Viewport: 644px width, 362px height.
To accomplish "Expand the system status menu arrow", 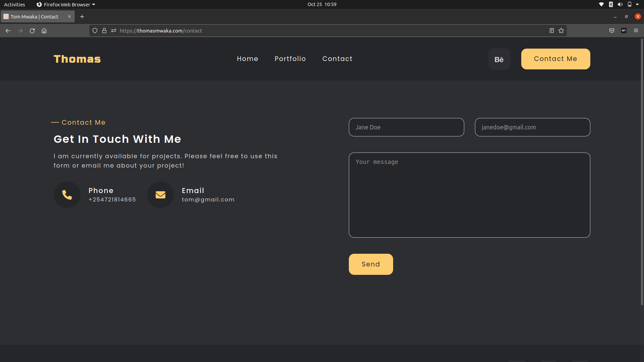I will click(x=637, y=4).
